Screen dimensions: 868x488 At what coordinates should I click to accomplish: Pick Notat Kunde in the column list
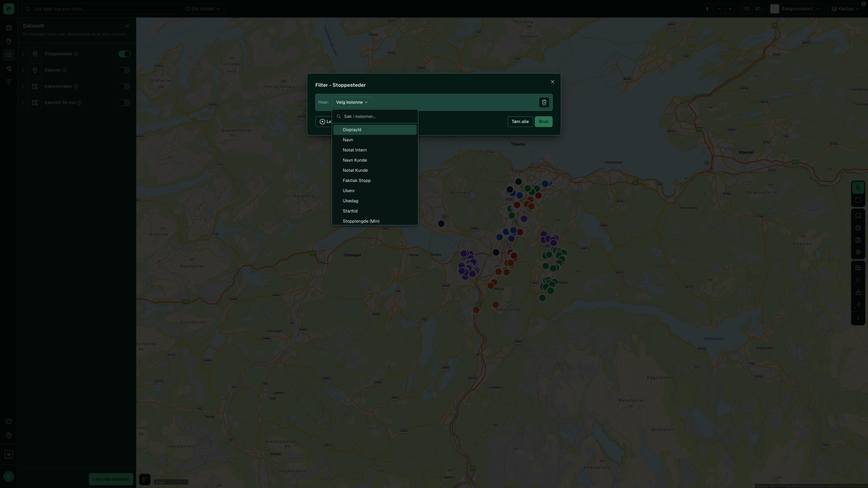pos(375,170)
